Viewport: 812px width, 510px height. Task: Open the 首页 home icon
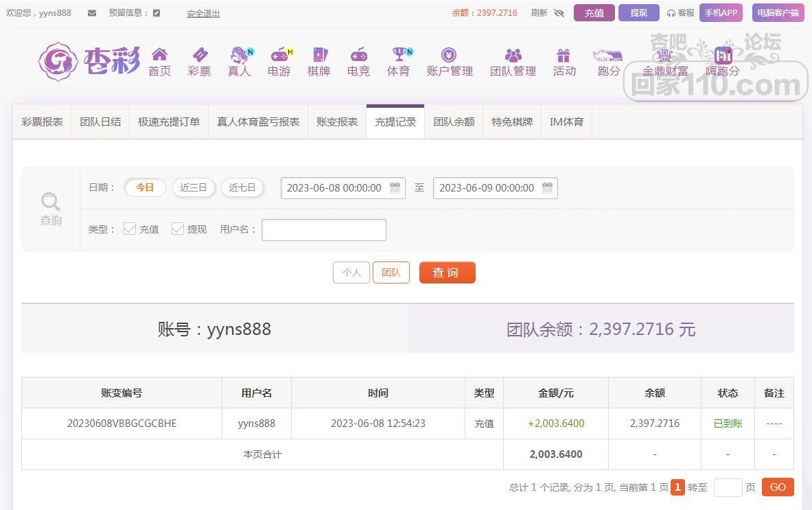click(x=159, y=56)
